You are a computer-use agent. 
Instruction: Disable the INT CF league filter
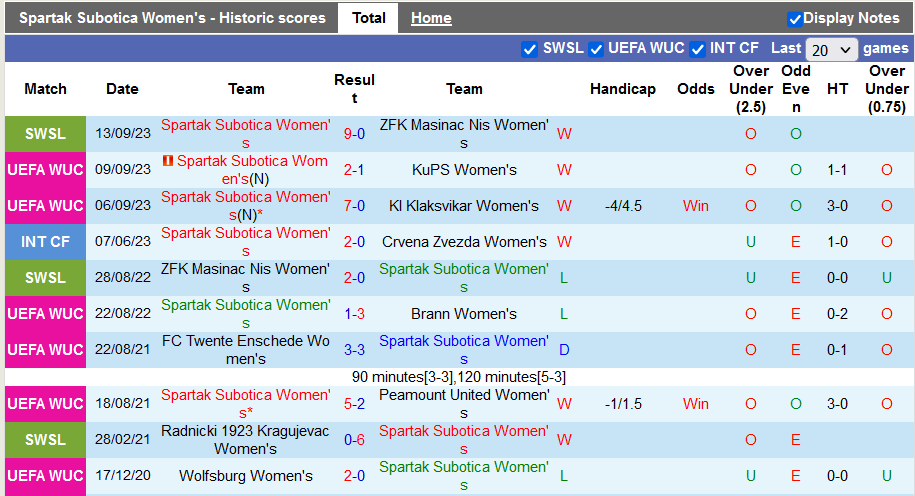point(698,49)
